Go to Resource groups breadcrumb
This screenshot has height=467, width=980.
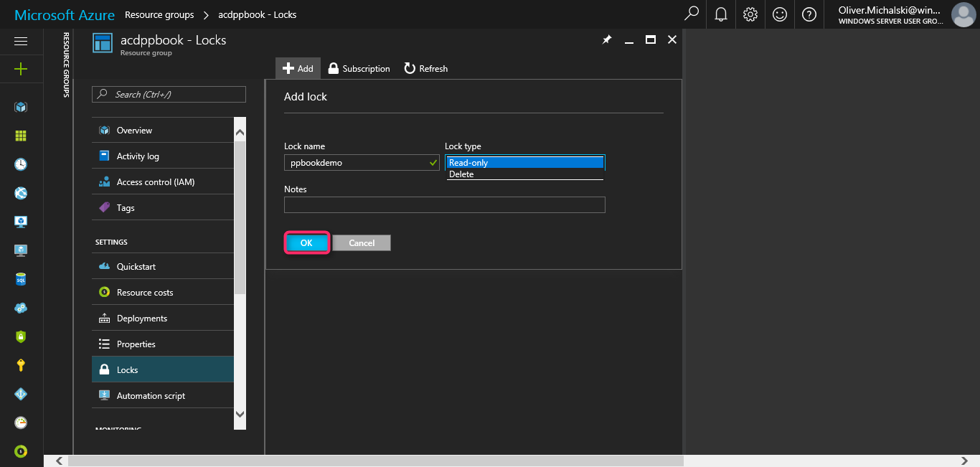pyautogui.click(x=159, y=14)
